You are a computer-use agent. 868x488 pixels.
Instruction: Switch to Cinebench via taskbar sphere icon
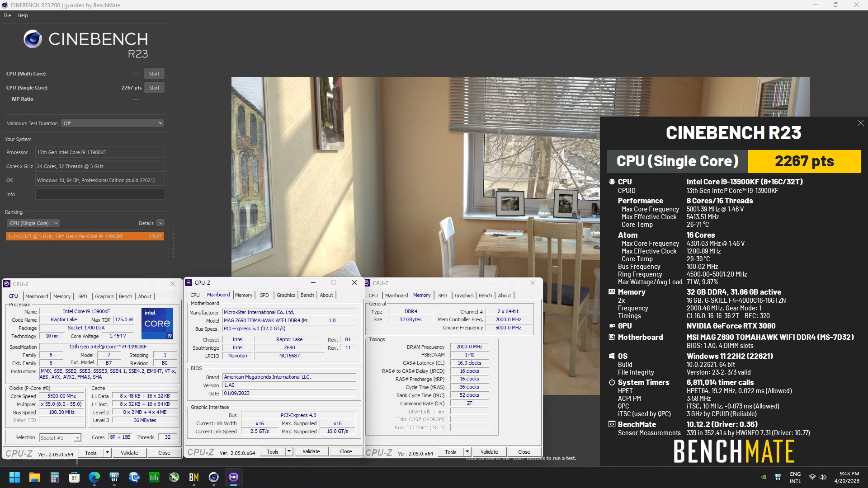point(214,477)
